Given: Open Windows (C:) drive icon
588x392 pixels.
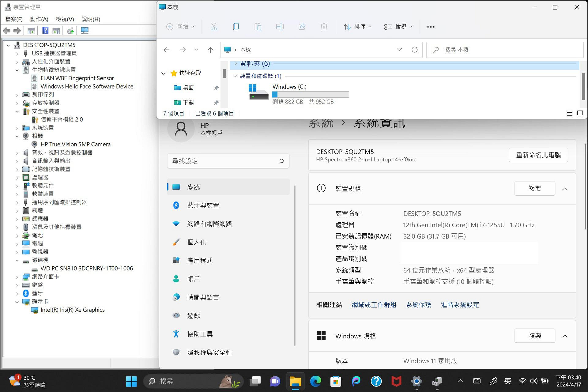Looking at the screenshot, I should (258, 92).
